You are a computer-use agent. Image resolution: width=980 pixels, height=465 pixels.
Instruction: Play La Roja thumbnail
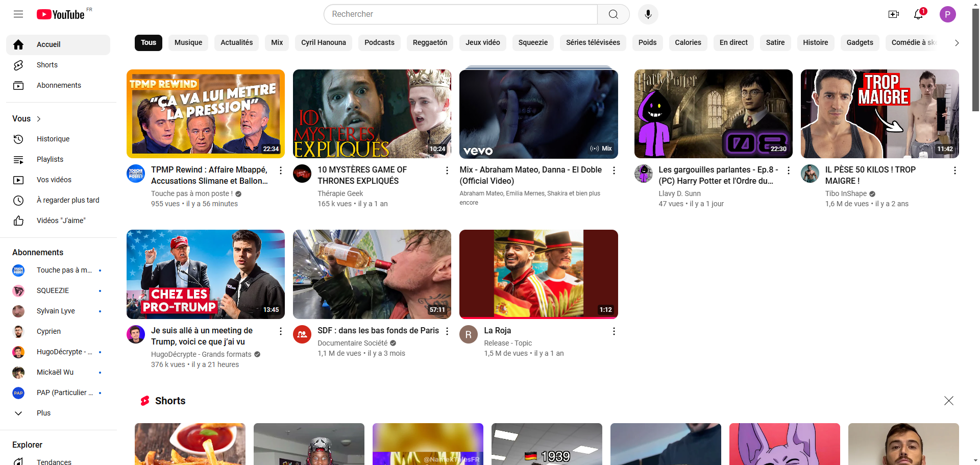(x=538, y=274)
